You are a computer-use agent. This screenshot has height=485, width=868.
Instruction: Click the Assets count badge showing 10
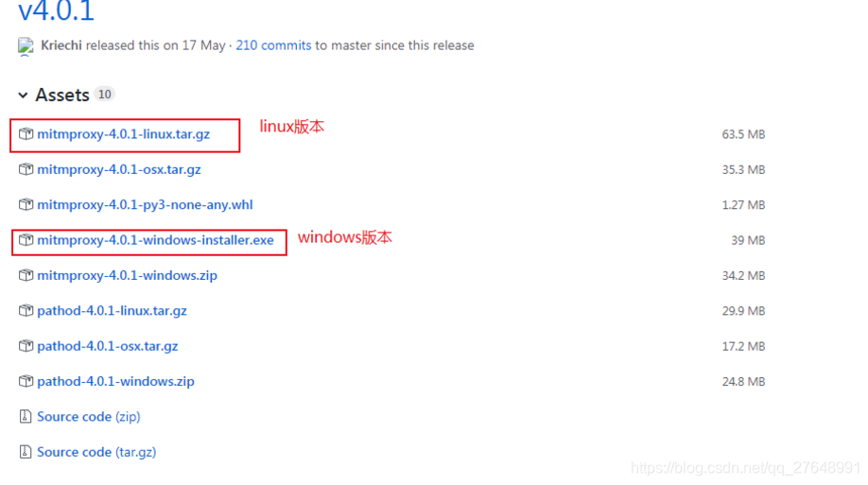click(104, 95)
